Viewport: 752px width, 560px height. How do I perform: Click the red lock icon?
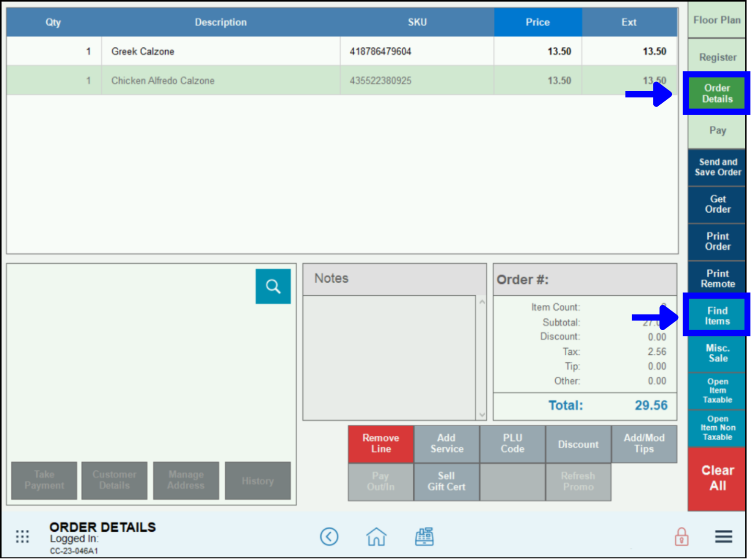(x=682, y=537)
